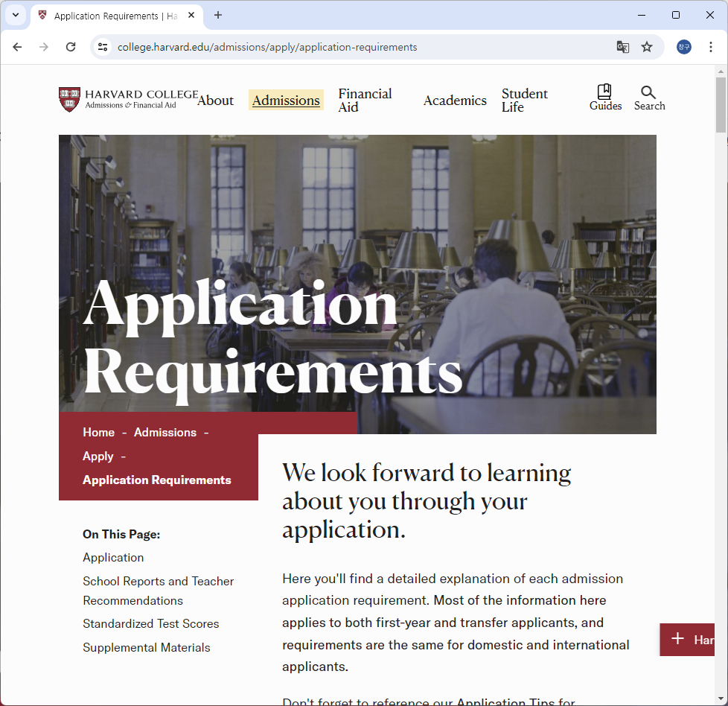Jump to Supplemental Materials section
The width and height of the screenshot is (728, 706).
[x=146, y=647]
